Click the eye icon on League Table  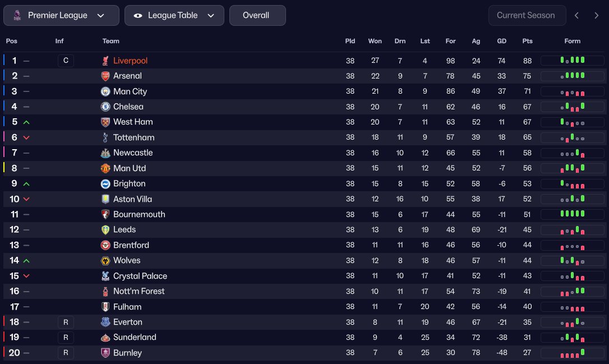point(138,16)
